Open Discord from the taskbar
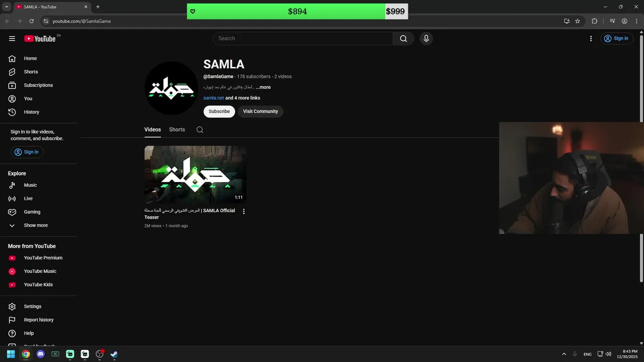The width and height of the screenshot is (644, 362). (41, 354)
